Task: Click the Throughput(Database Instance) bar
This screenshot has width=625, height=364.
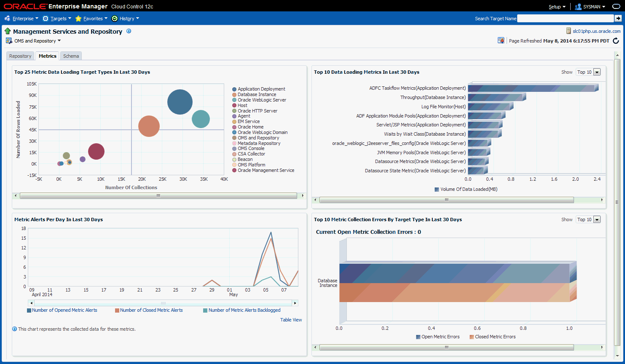Action: click(x=497, y=97)
